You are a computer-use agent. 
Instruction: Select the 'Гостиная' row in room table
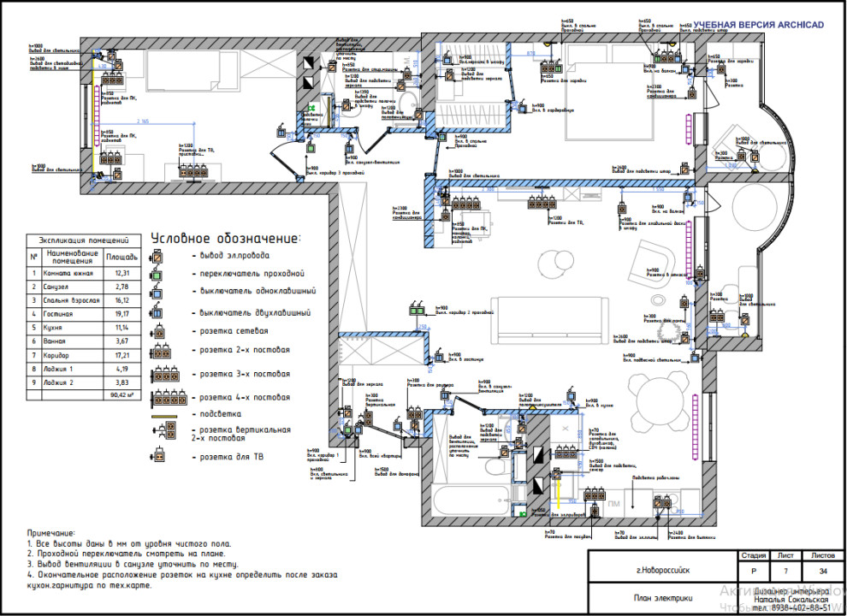click(77, 314)
